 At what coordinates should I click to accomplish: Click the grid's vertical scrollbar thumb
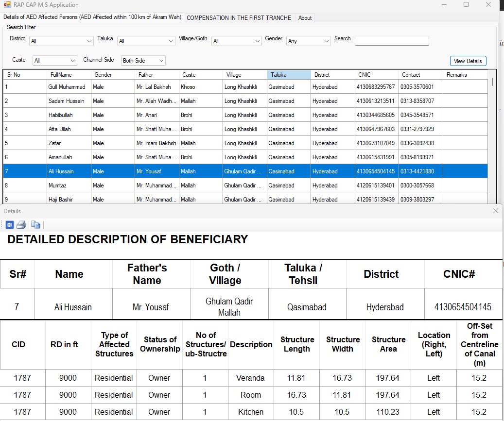tap(492, 82)
